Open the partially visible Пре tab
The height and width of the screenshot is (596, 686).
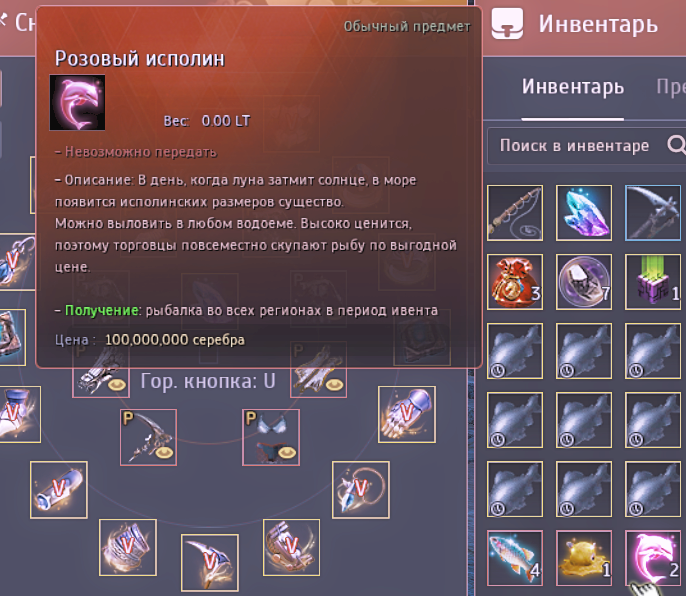[x=671, y=87]
